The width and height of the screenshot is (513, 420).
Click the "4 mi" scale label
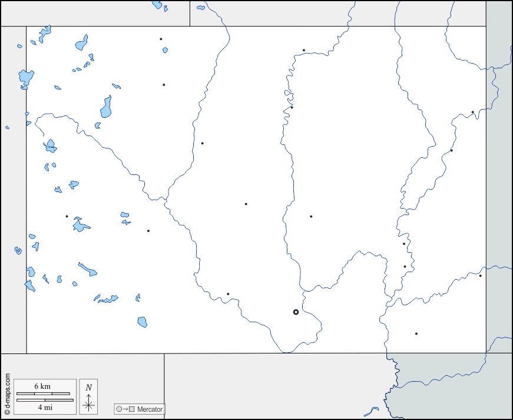[x=45, y=407]
